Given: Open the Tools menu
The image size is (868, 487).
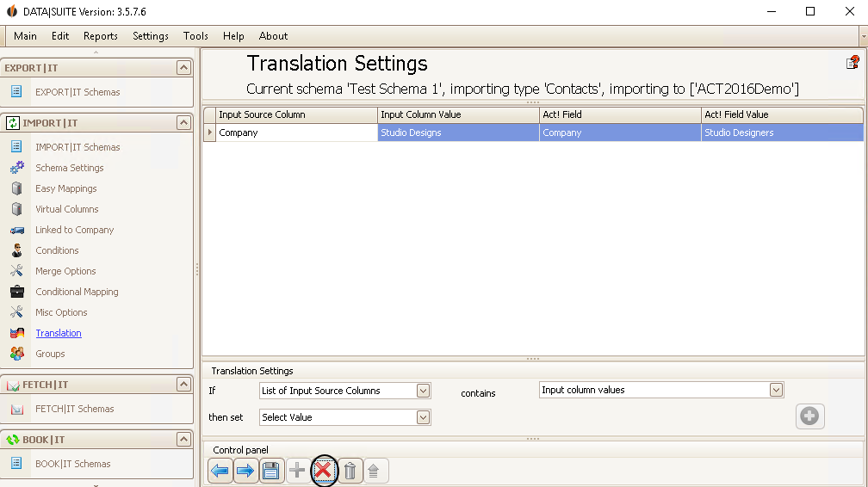Looking at the screenshot, I should [x=195, y=36].
